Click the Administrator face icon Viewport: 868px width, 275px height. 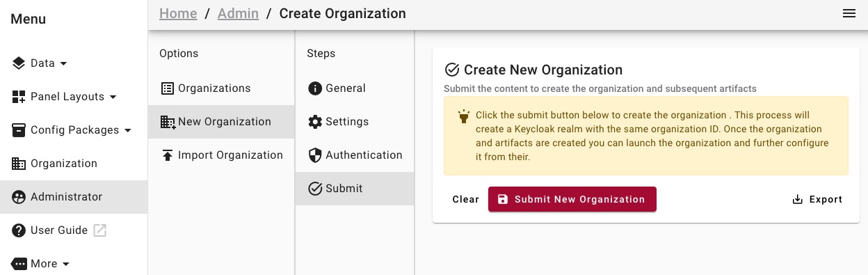(x=19, y=197)
